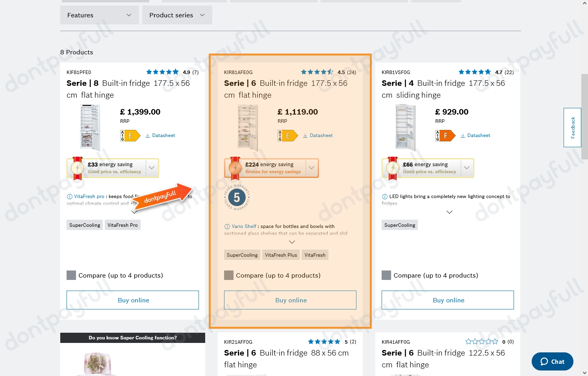Click the '8 Products' count text
588x376 pixels.
point(77,52)
